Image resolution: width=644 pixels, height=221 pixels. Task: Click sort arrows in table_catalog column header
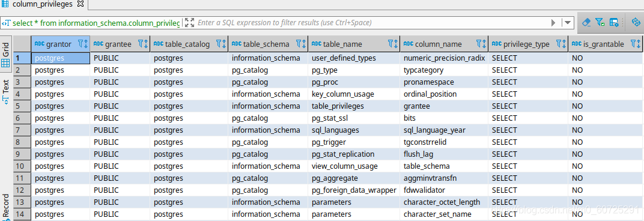tap(224, 44)
